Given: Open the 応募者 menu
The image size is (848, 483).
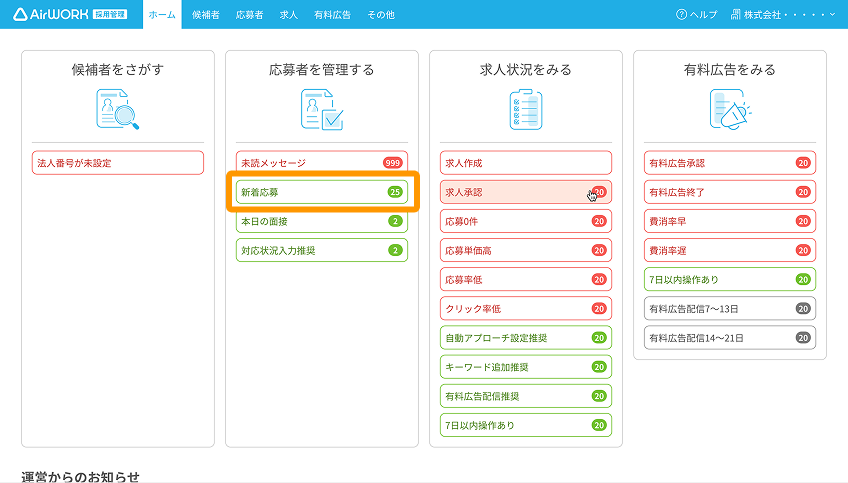Looking at the screenshot, I should (249, 15).
